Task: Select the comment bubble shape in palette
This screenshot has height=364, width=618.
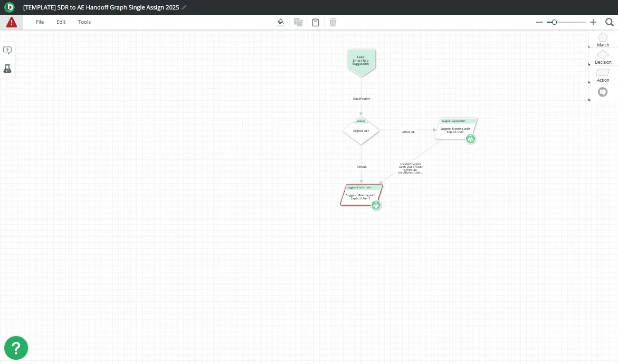Action: (x=603, y=92)
